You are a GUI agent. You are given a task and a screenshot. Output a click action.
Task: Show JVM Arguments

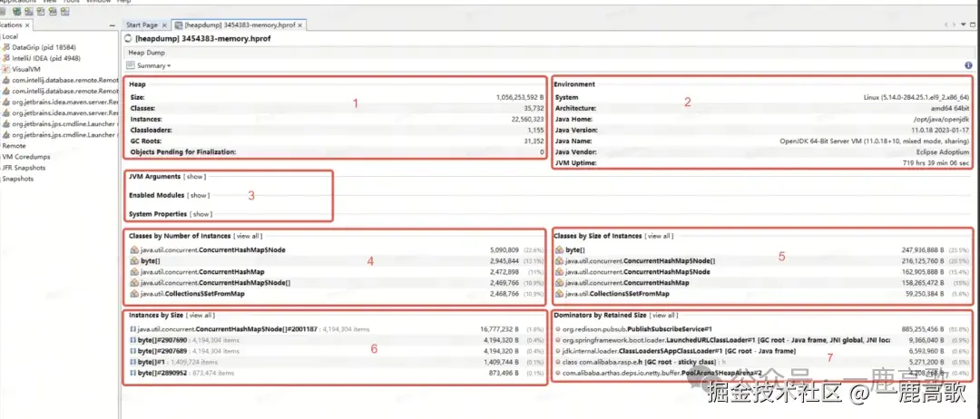(194, 177)
